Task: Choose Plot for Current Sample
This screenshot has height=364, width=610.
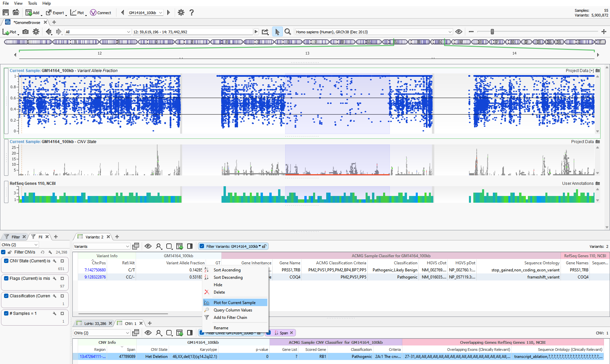Action: click(x=235, y=303)
